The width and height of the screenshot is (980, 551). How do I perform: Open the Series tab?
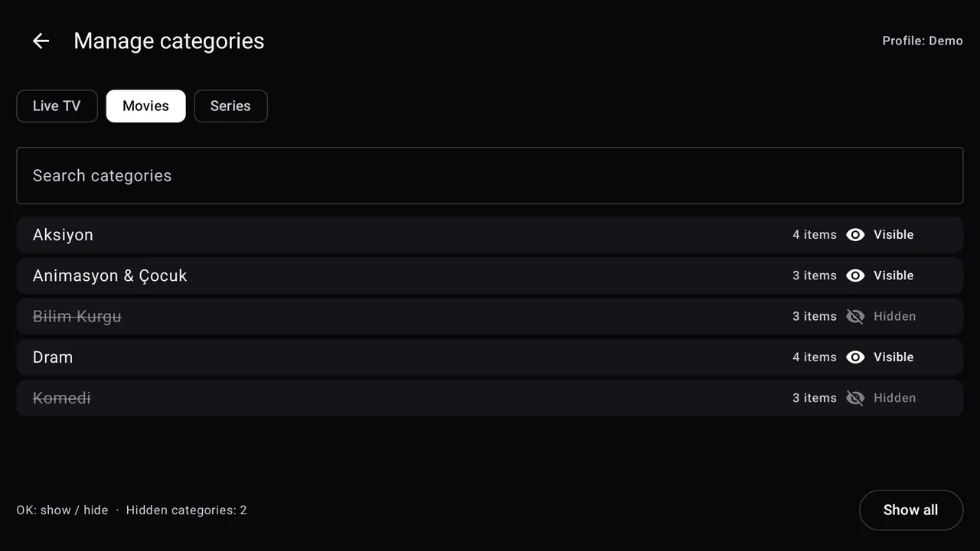click(230, 106)
